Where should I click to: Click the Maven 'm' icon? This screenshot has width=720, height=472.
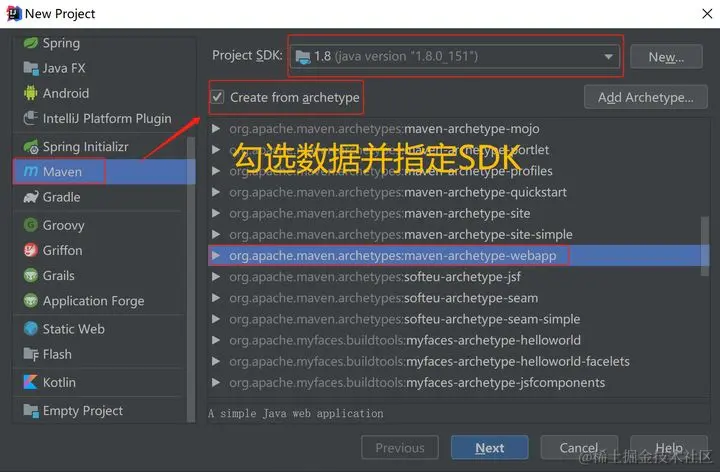coord(31,172)
